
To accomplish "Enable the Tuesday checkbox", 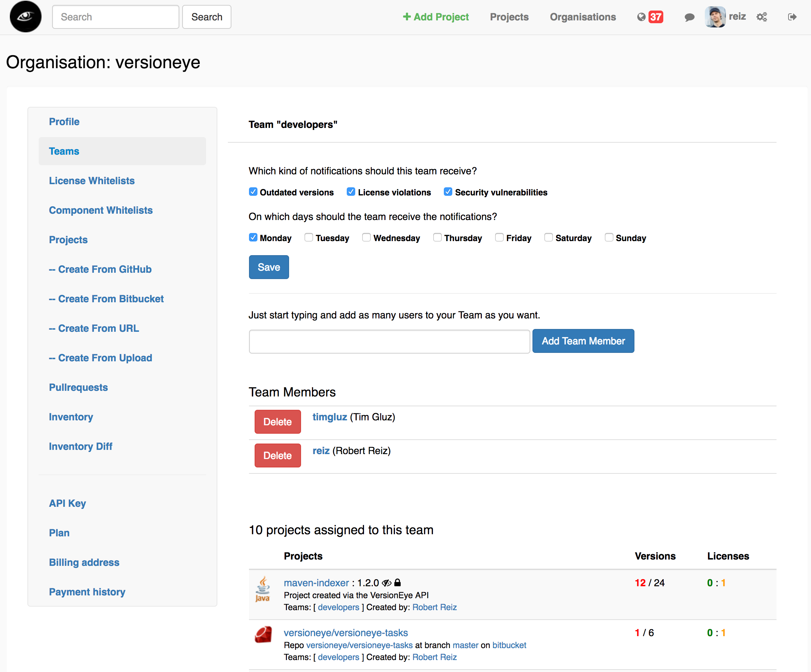I will point(308,237).
